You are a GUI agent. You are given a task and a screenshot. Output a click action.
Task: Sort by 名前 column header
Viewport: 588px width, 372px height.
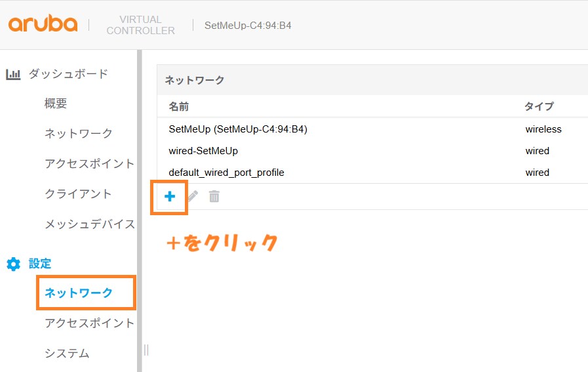pyautogui.click(x=179, y=106)
